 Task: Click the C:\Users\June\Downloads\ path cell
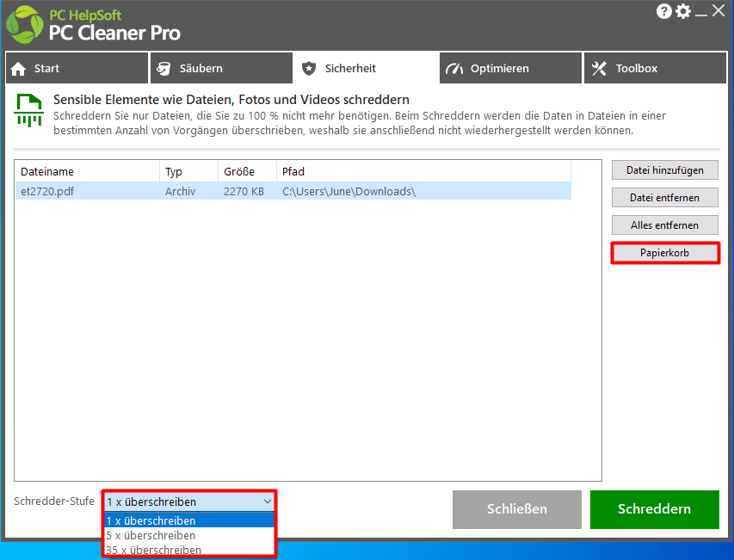coord(349,191)
